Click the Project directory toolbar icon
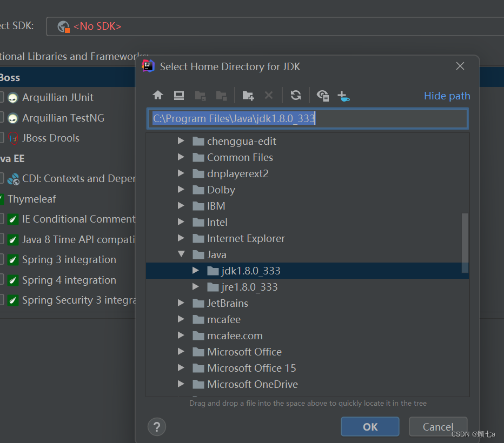 click(200, 95)
